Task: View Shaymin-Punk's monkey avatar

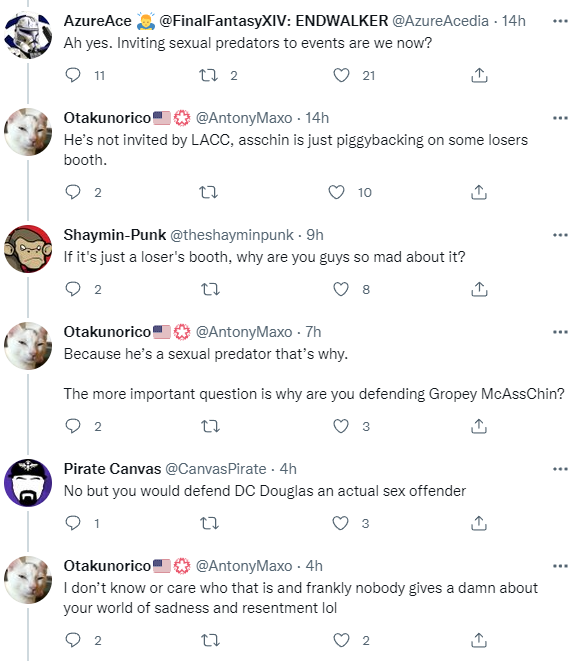Action: point(28,249)
